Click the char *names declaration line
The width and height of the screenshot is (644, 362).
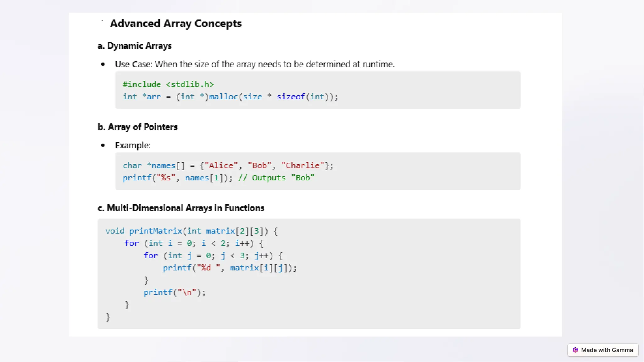(228, 166)
